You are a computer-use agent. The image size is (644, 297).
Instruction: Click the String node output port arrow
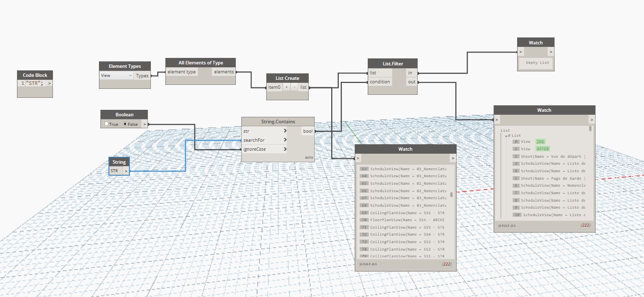click(126, 171)
